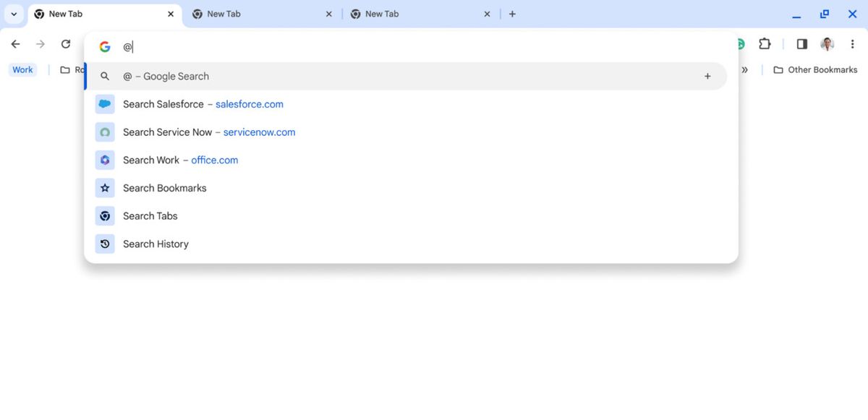
Task: Open a new tab with the plus button
Action: click(x=512, y=14)
